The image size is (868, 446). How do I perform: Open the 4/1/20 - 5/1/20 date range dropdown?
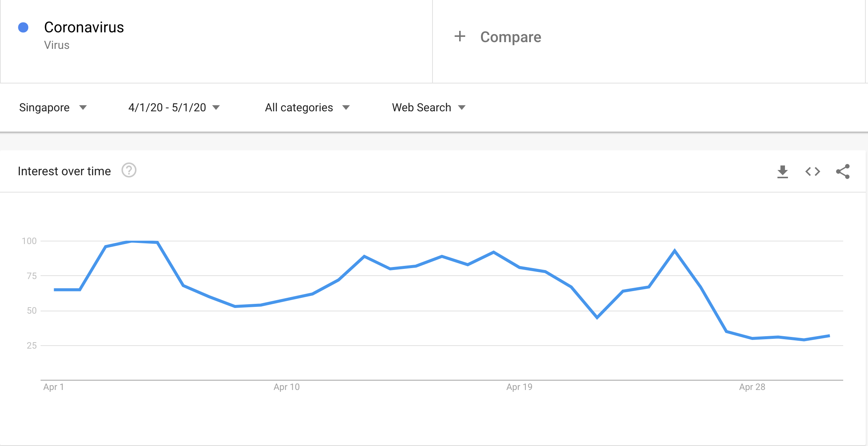click(174, 108)
